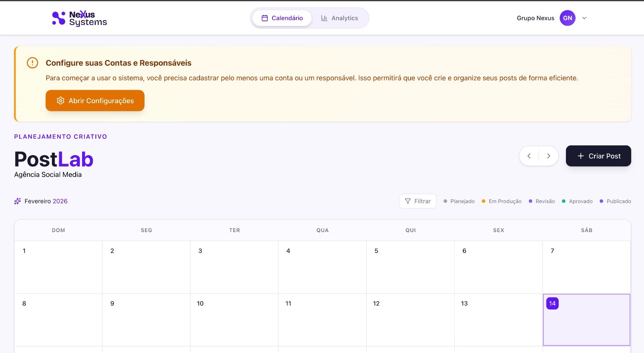The image size is (644, 353).
Task: Select calendar day 4
Action: point(322,267)
